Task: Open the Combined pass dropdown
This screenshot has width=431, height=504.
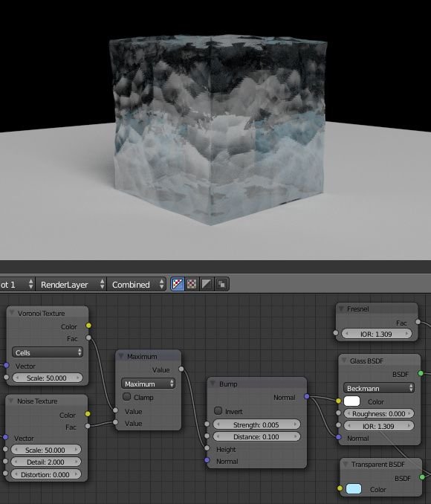Action: click(x=137, y=285)
